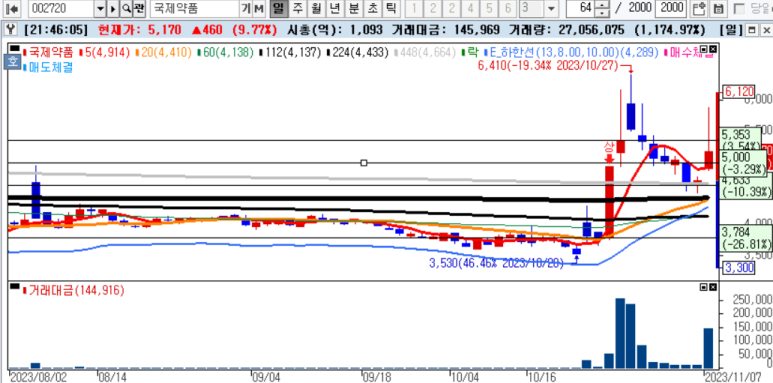This screenshot has height=383, width=773.
Task: Switch to 월 monthly chart period
Action: 316,8
